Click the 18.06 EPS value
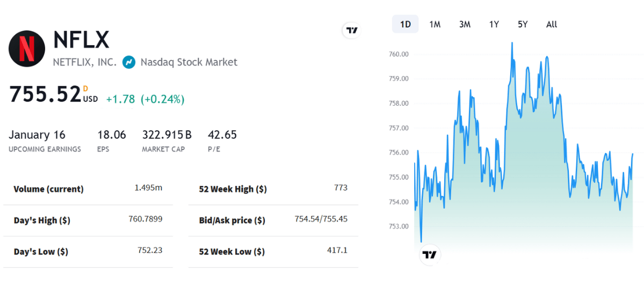This screenshot has height=286, width=644. tap(112, 135)
